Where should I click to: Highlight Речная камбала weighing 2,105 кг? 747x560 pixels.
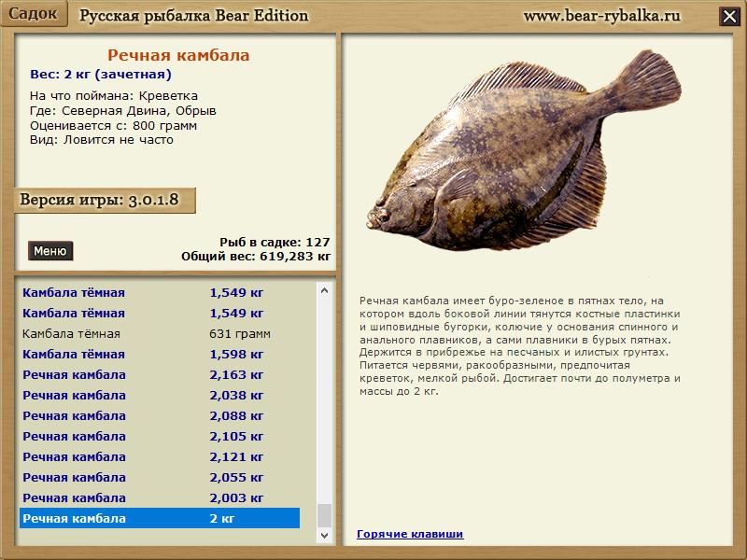coord(159,436)
